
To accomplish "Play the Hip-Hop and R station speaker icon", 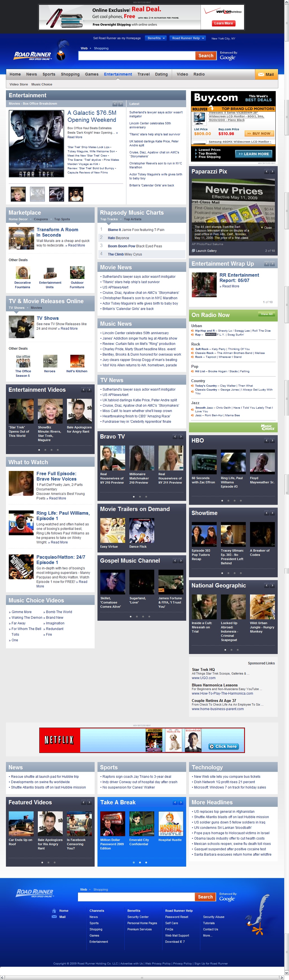I will [x=193, y=331].
